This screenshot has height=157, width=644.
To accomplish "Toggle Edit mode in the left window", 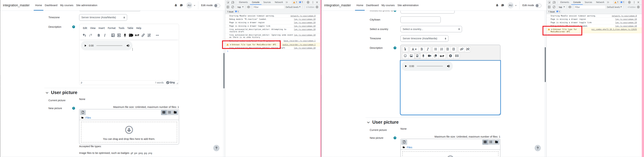I will click(217, 6).
